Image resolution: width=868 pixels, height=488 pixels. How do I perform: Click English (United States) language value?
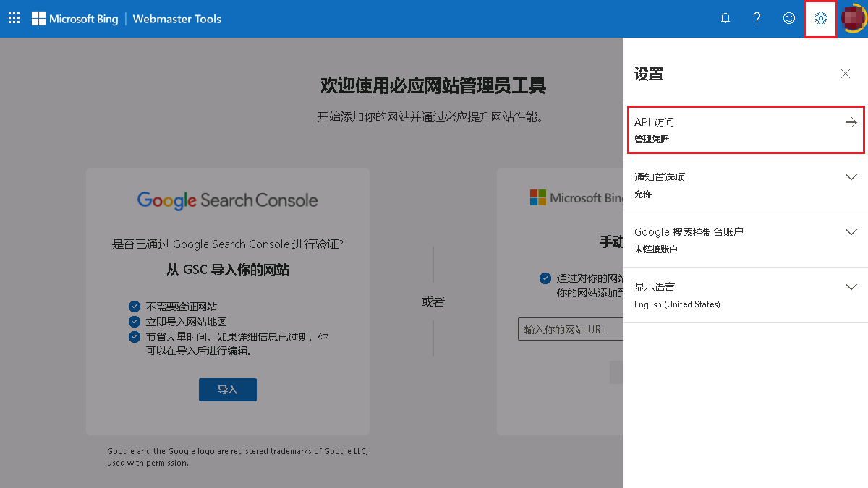pyautogui.click(x=677, y=304)
